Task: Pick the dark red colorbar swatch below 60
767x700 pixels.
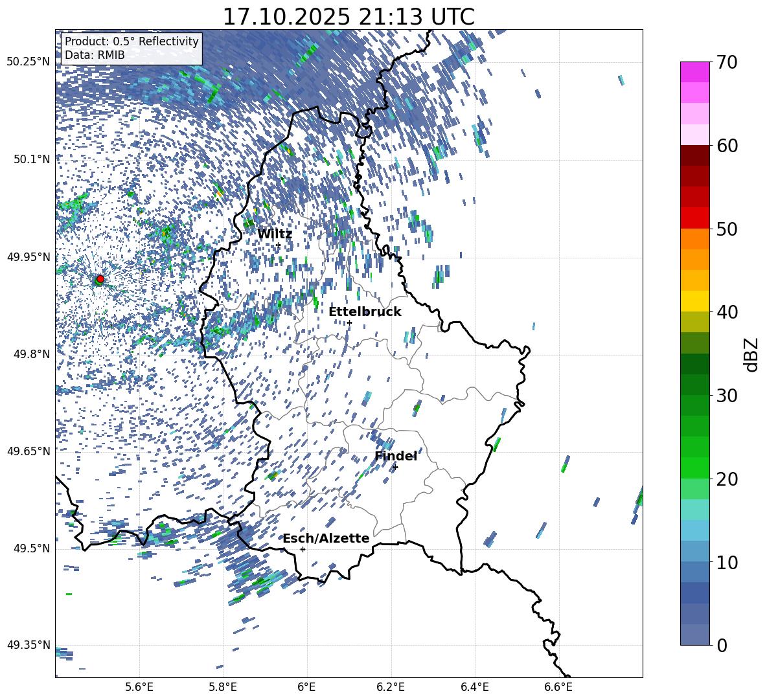Action: click(695, 155)
